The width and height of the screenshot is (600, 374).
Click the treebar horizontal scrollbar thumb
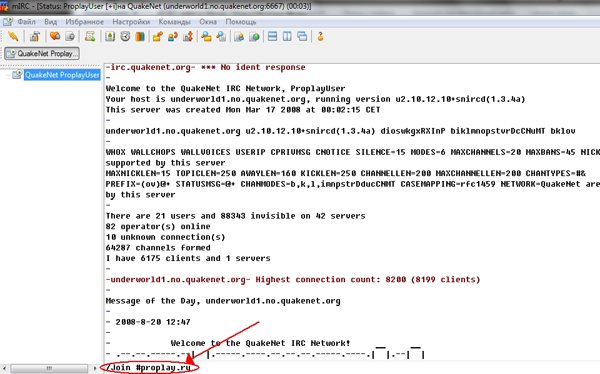click(49, 368)
